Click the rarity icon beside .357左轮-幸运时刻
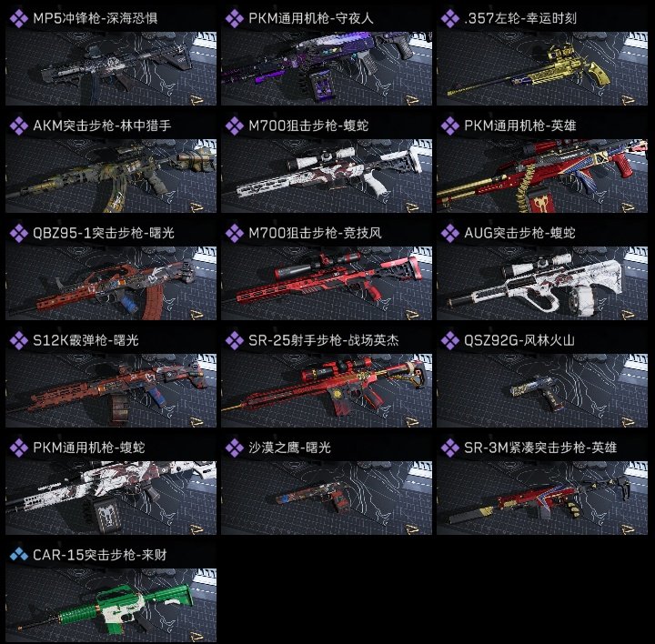655x644 pixels. click(450, 19)
